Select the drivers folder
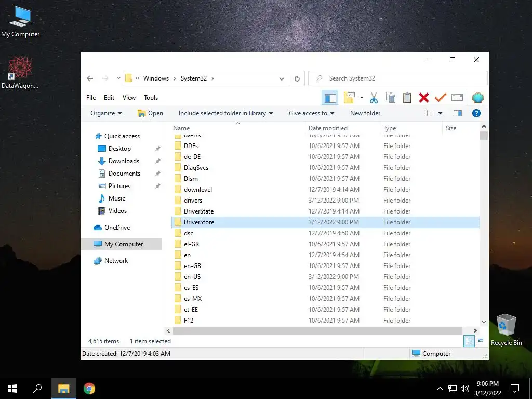Screen dimensions: 532x399 point(325,201)
